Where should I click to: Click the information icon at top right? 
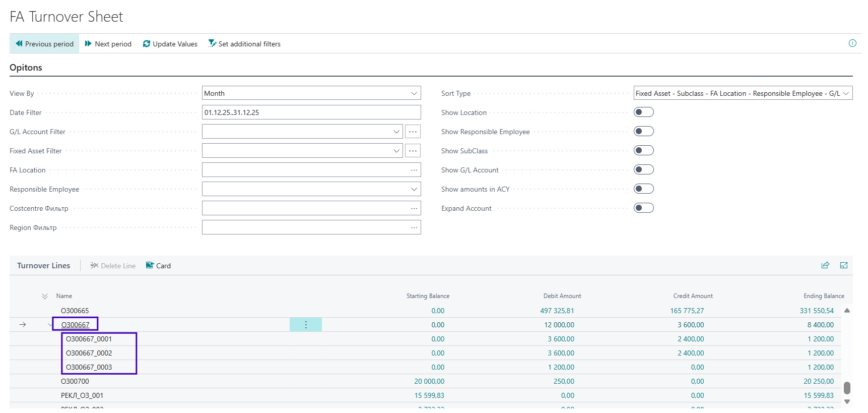852,43
